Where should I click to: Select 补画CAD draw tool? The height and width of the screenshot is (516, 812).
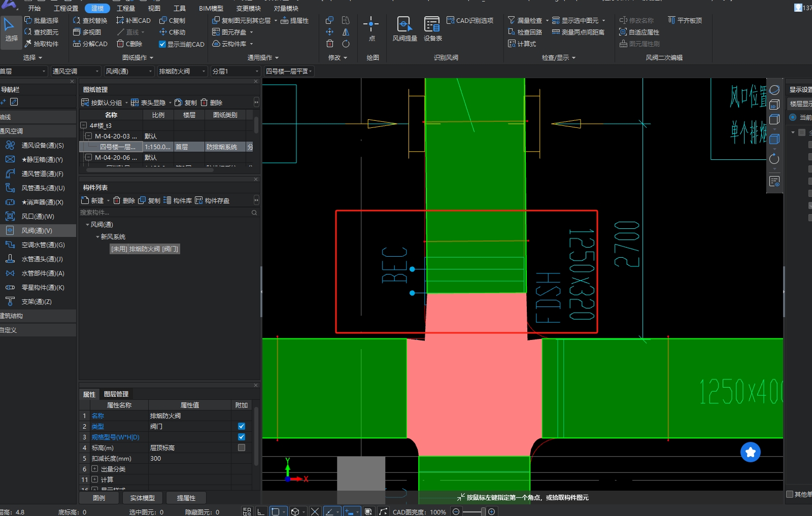[x=133, y=20]
